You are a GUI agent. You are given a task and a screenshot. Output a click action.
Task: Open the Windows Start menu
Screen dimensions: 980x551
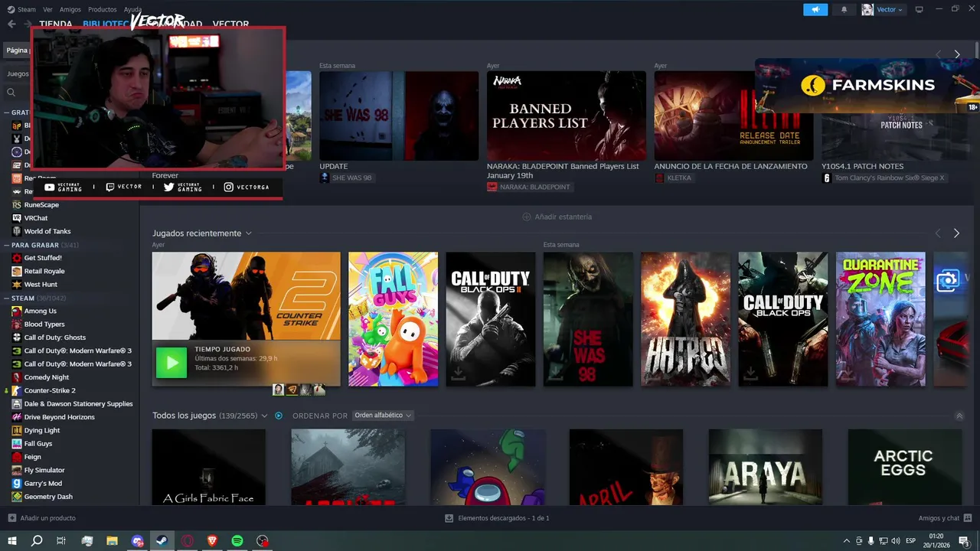[12, 541]
